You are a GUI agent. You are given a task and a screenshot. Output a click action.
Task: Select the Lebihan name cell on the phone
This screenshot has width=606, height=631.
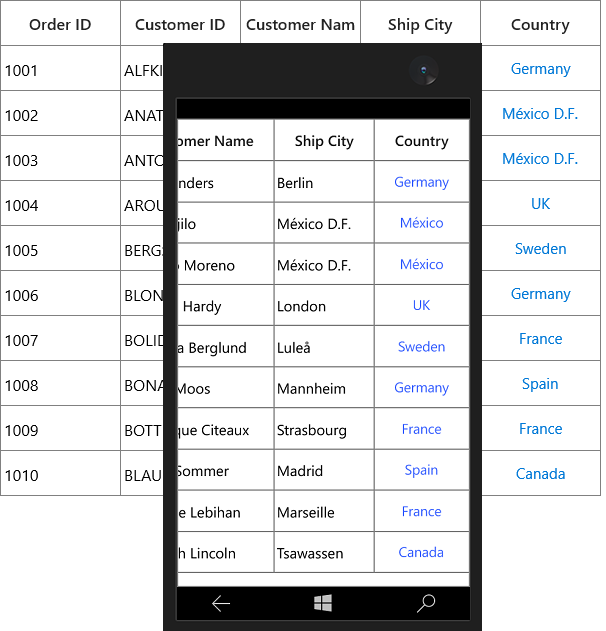pyautogui.click(x=225, y=511)
